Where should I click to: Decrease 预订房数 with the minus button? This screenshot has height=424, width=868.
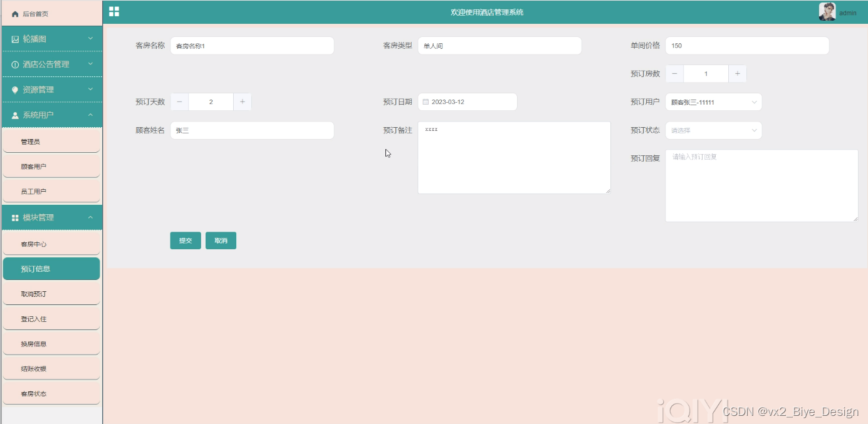pyautogui.click(x=674, y=74)
